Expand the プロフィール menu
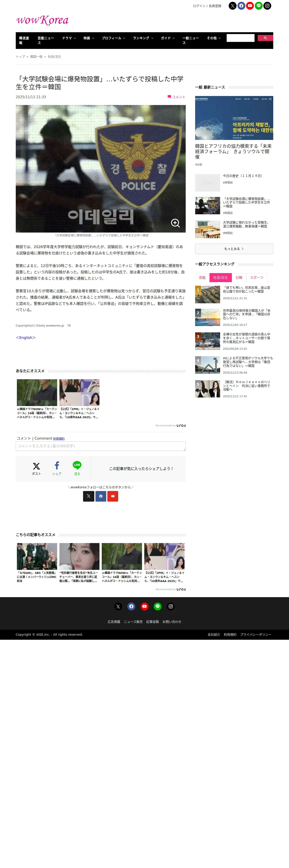289x868 pixels. pos(113,38)
